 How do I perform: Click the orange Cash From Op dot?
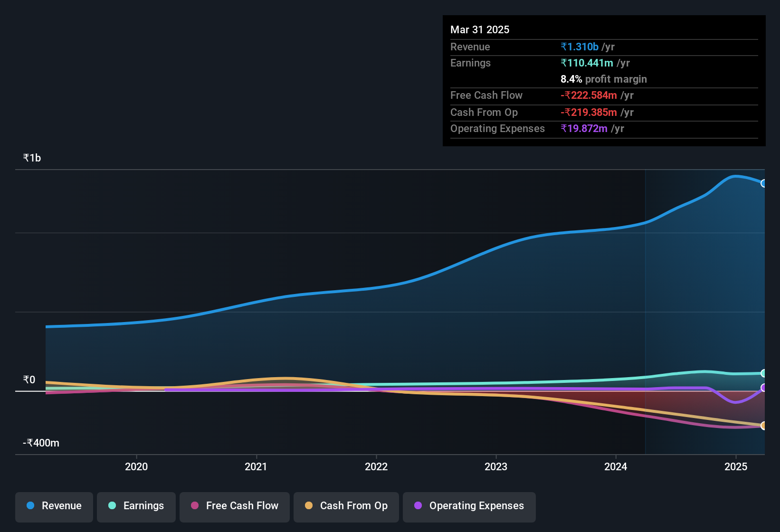coord(309,505)
